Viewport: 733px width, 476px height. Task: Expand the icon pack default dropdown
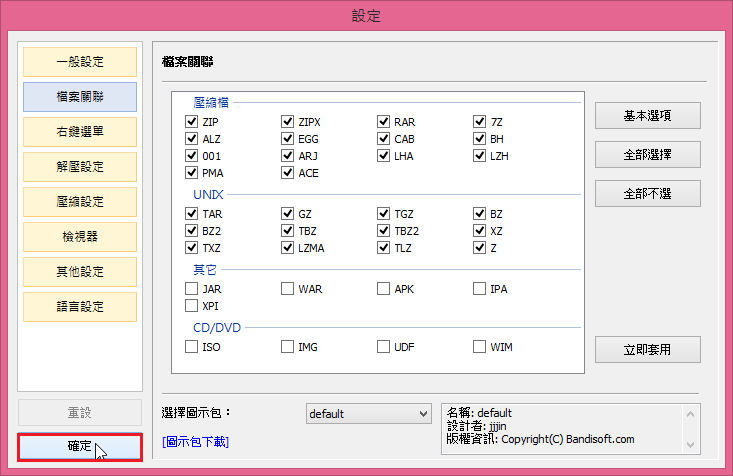[368, 414]
